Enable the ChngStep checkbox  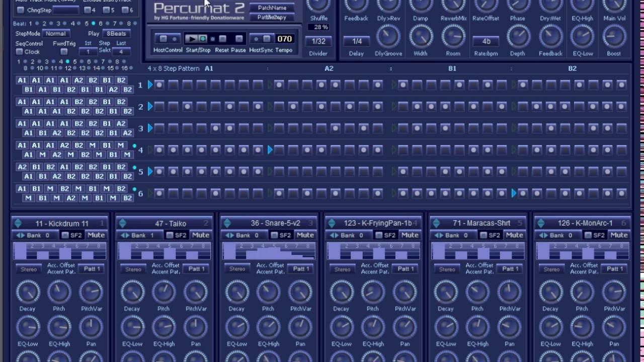[20, 10]
